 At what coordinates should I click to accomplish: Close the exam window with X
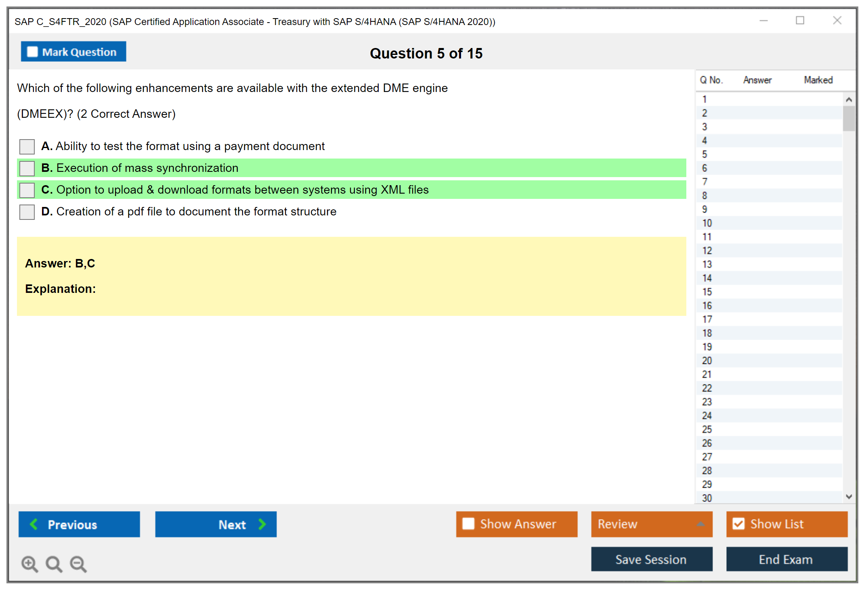pos(837,21)
